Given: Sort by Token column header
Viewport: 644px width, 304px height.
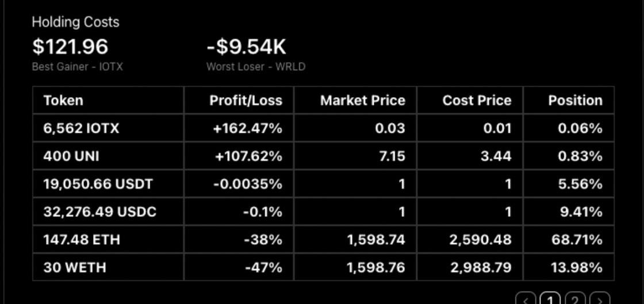Looking at the screenshot, I should pyautogui.click(x=63, y=101).
